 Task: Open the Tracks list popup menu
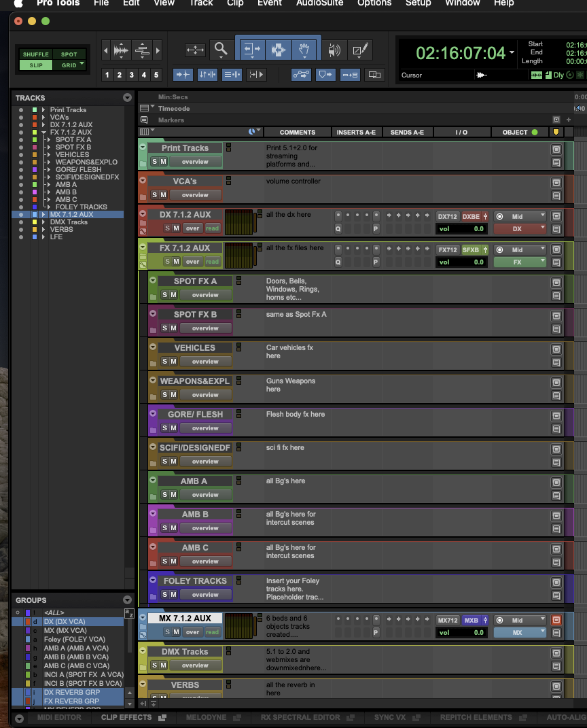coord(127,97)
